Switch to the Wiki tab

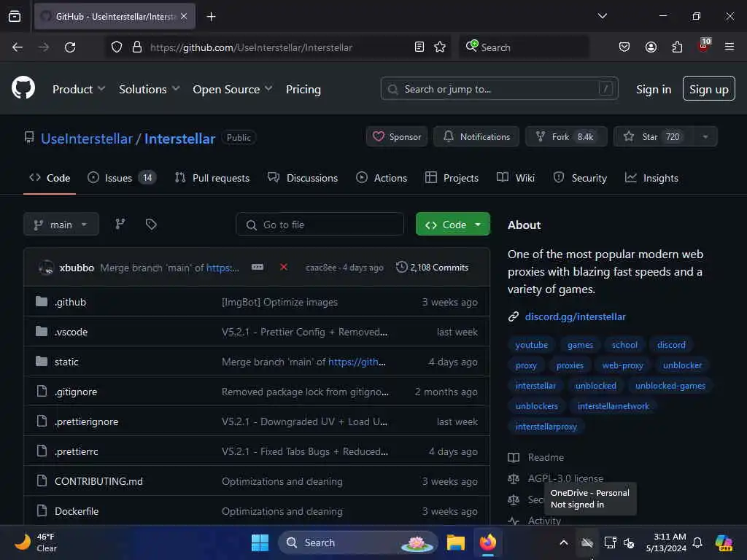click(516, 178)
